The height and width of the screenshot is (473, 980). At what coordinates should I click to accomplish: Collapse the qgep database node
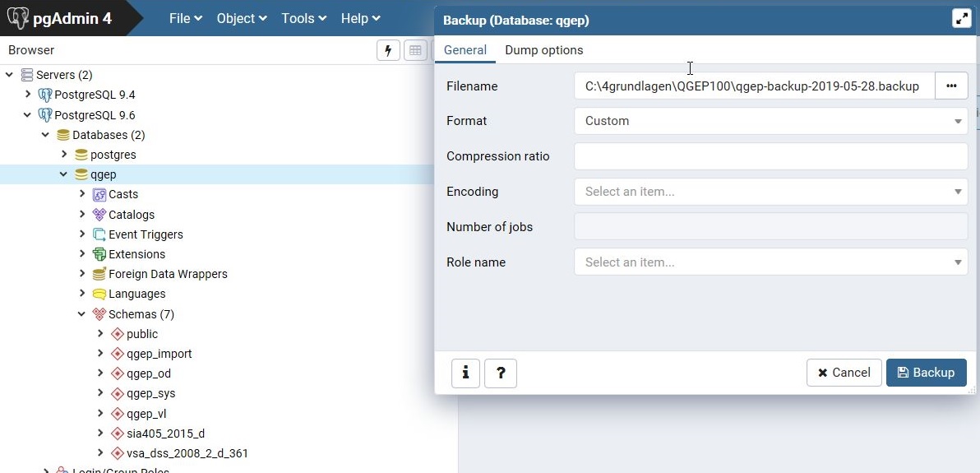[x=64, y=174]
